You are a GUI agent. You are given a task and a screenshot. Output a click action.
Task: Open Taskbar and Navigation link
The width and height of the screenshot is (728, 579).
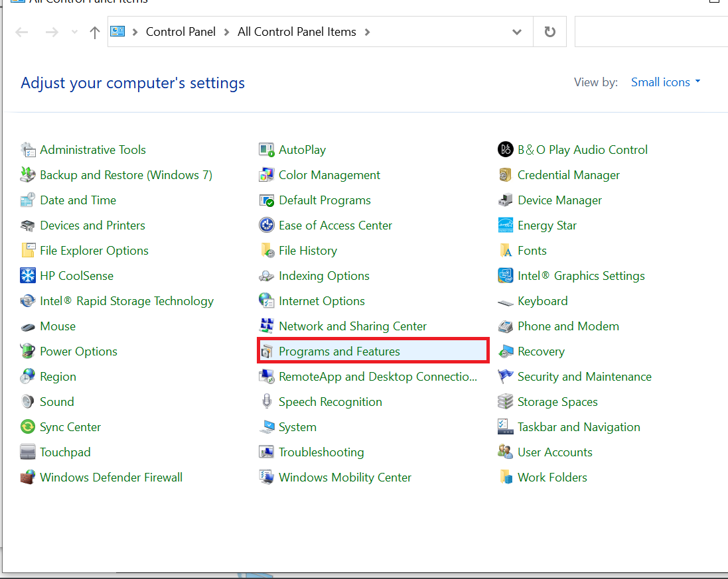click(579, 427)
